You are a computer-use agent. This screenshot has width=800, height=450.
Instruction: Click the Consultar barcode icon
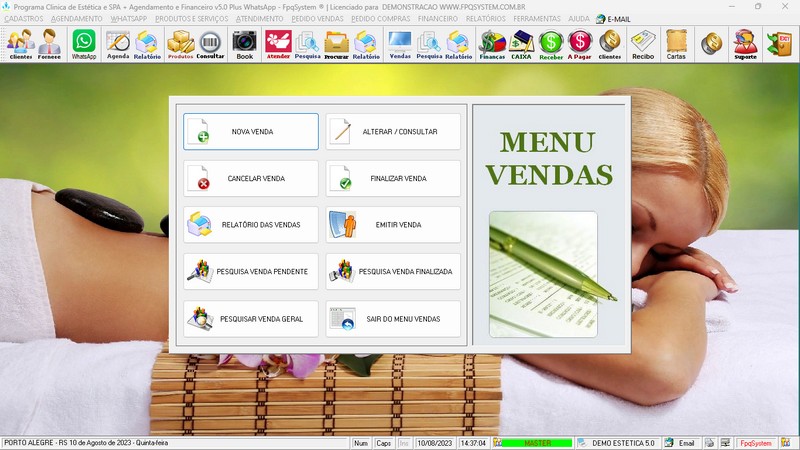pos(210,44)
